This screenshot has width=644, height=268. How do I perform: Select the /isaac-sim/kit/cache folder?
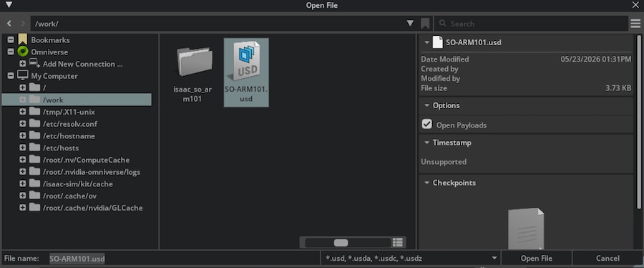click(x=77, y=183)
